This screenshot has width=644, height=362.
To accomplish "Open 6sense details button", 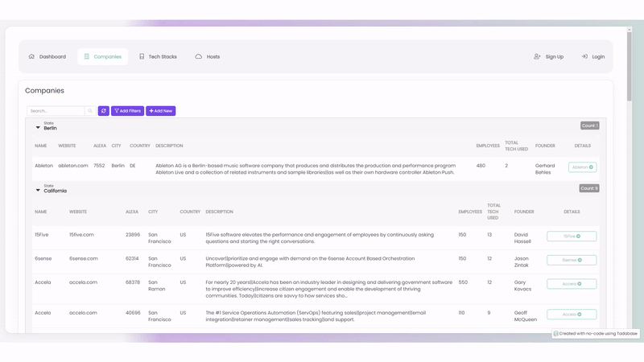I will click(572, 260).
